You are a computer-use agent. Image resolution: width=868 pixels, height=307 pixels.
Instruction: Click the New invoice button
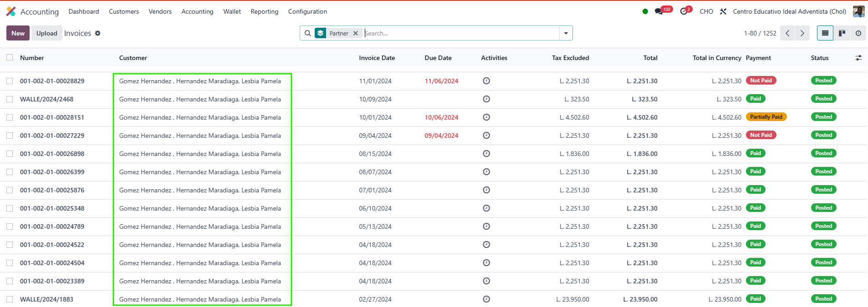tap(18, 33)
